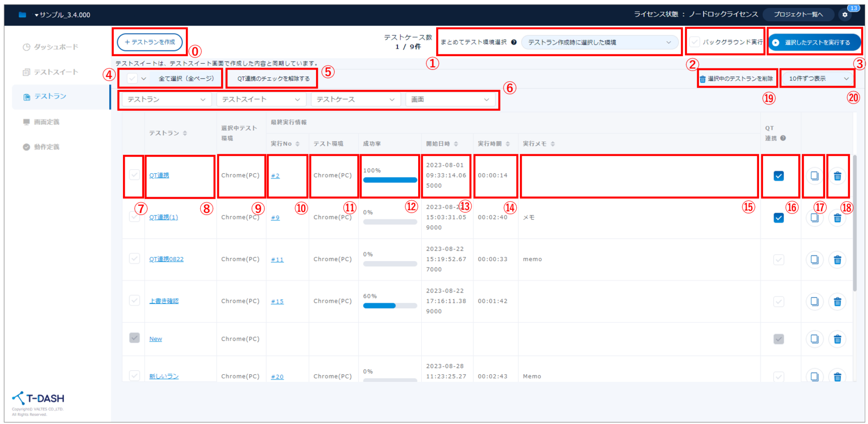Delete the QT連携0822 test run via trash icon

tap(837, 260)
